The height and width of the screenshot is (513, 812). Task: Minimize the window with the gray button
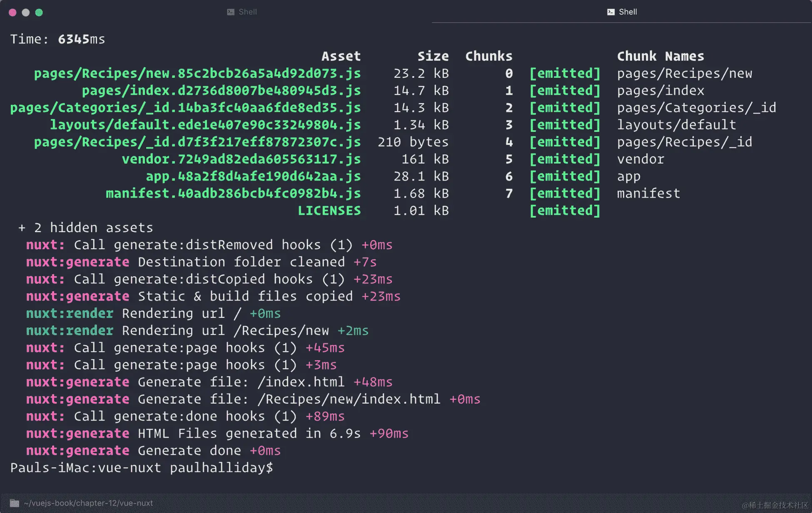(26, 12)
